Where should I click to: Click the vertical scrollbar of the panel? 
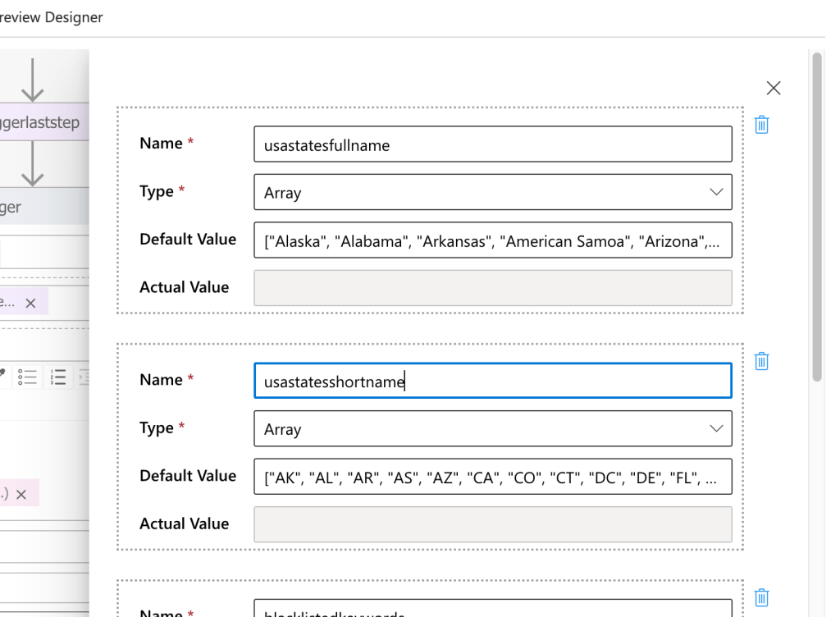pos(816,217)
